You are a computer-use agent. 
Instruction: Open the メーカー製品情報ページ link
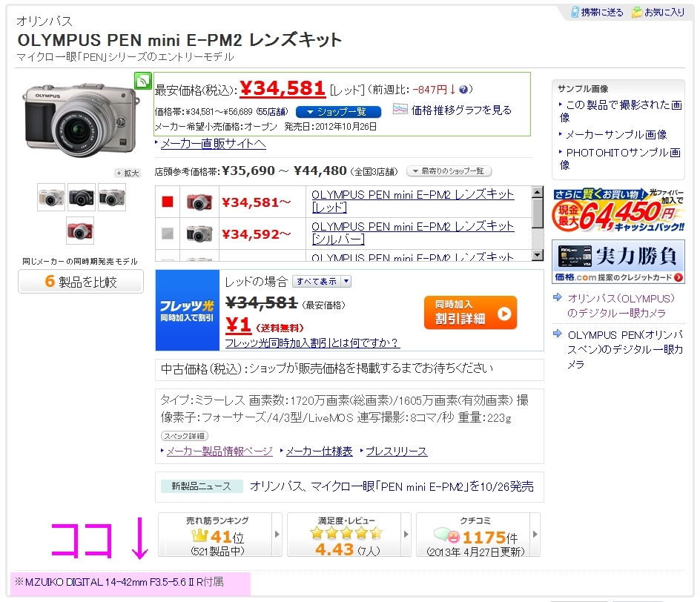pos(219,451)
